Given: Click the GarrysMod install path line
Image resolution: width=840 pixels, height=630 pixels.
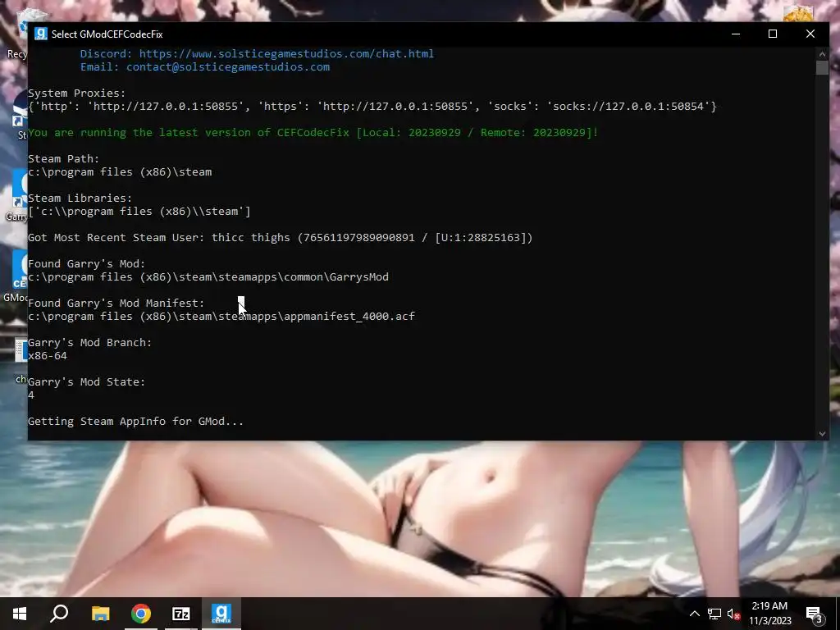Looking at the screenshot, I should coord(208,277).
